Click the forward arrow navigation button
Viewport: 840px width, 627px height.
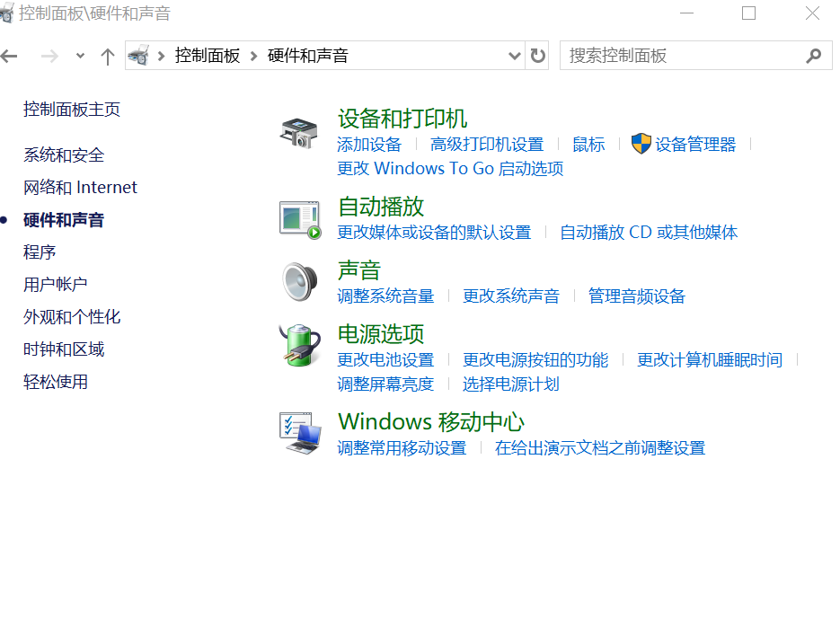coord(49,56)
